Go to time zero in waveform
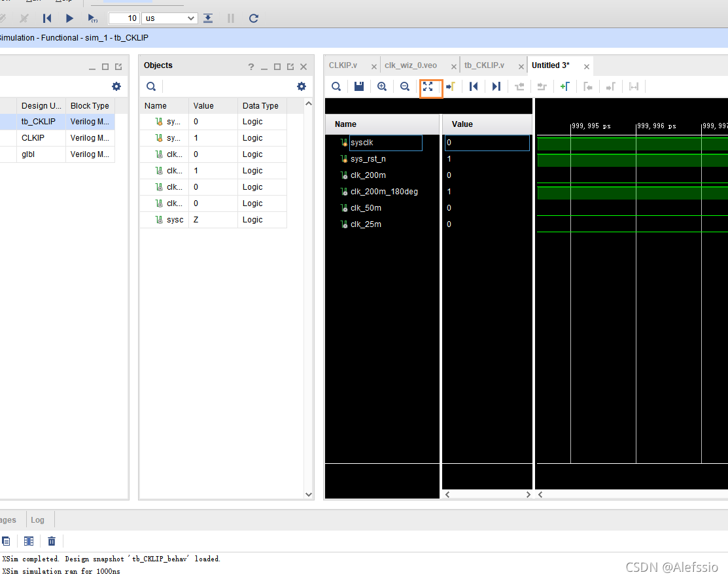The height and width of the screenshot is (579, 728). click(473, 86)
